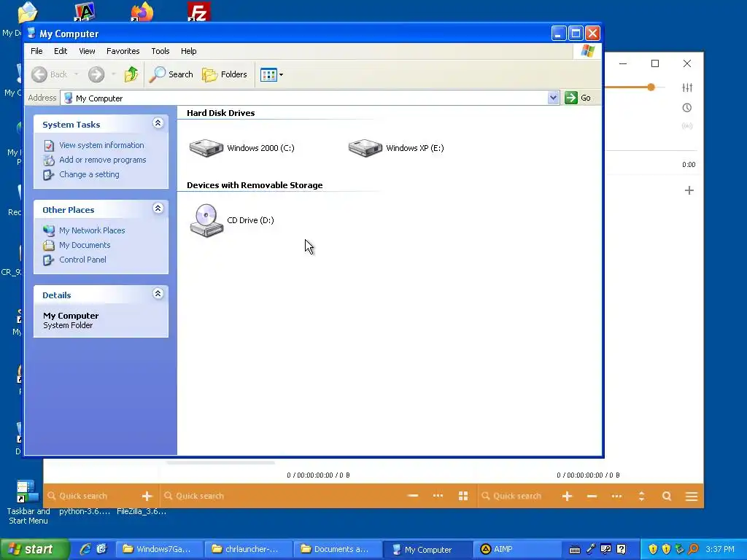The width and height of the screenshot is (747, 560).
Task: Click the Start button
Action: (x=34, y=550)
